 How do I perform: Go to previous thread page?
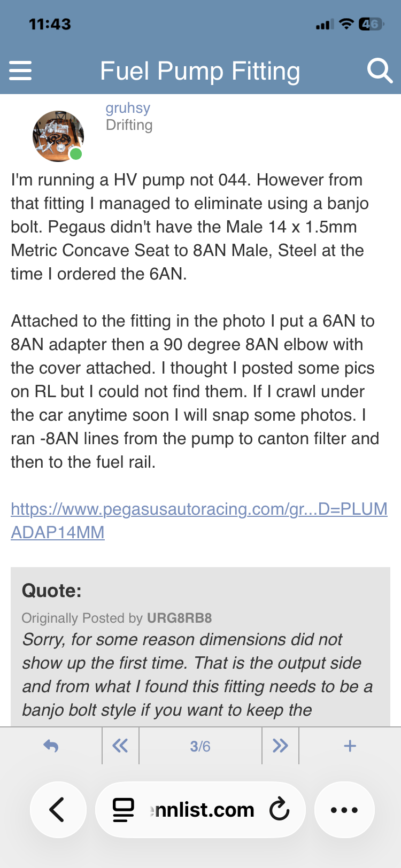click(x=120, y=746)
